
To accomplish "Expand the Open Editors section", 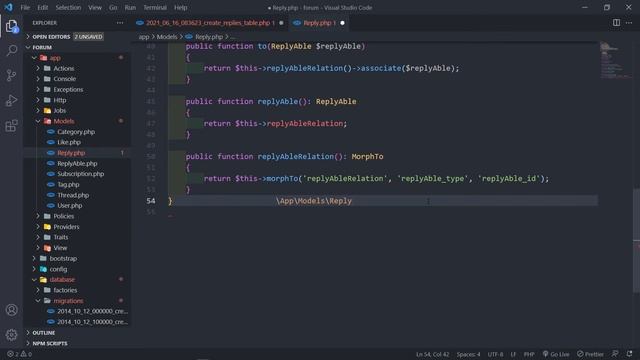I will tap(78, 37).
